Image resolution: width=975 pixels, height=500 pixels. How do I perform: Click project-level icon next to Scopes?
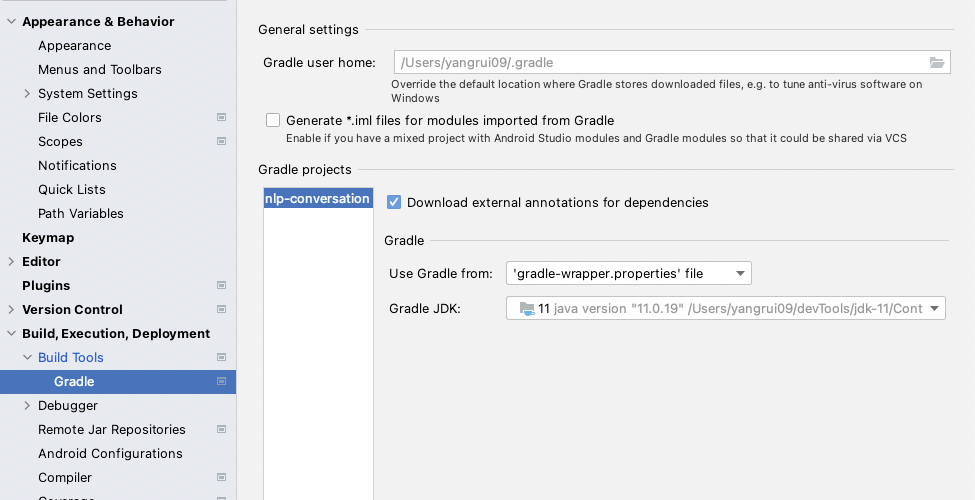point(221,142)
